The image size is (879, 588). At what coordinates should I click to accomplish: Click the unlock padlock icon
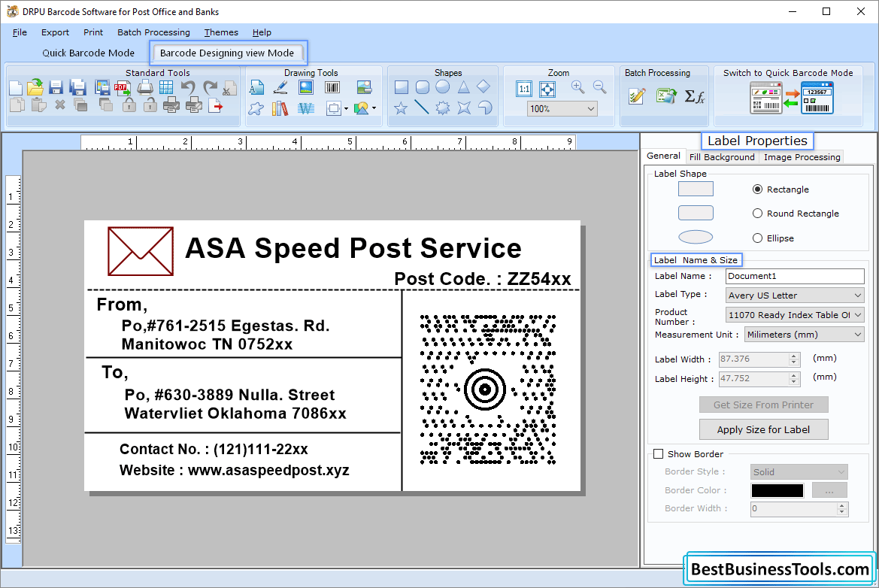click(x=150, y=105)
